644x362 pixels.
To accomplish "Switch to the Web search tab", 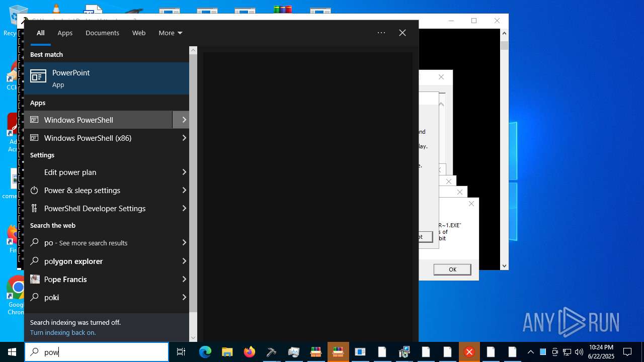I will click(x=139, y=33).
